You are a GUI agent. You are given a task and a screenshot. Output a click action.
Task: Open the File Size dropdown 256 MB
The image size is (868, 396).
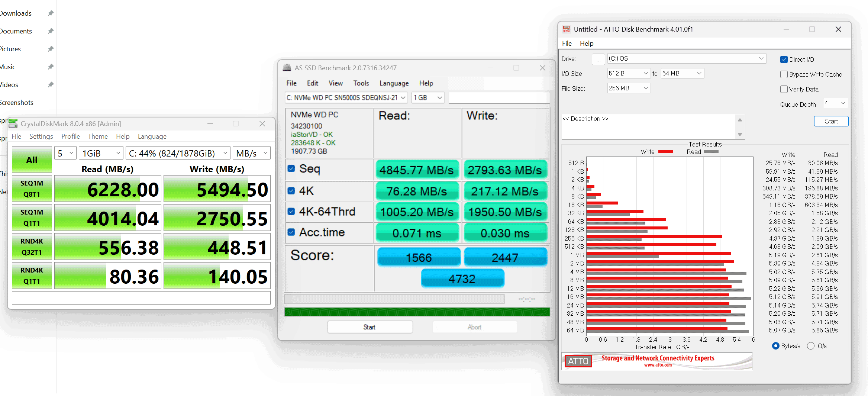(x=629, y=88)
